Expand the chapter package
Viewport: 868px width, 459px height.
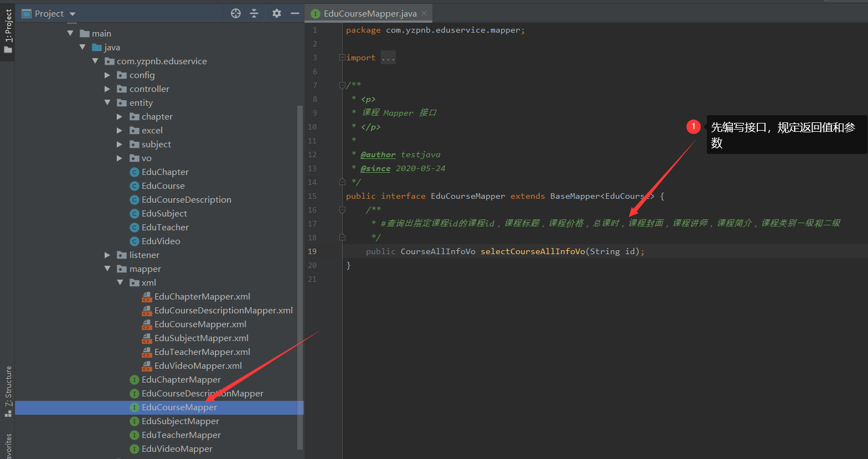[120, 116]
